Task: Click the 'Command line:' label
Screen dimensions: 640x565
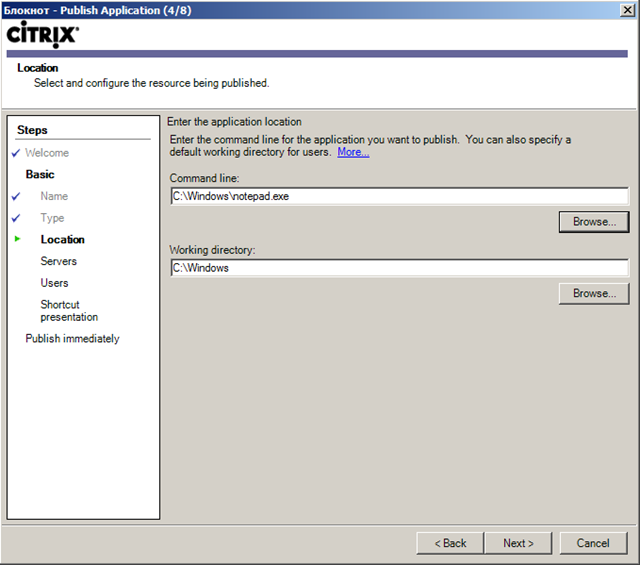Action: 204,178
